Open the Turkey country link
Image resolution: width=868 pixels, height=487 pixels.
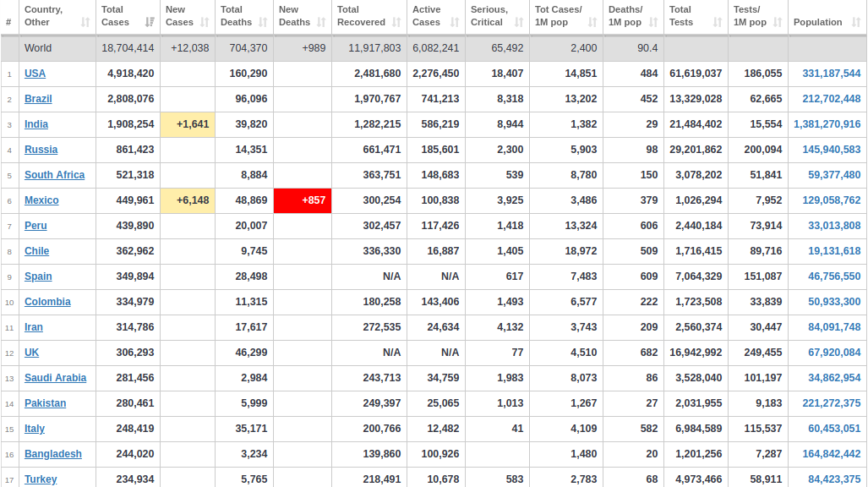(41, 479)
